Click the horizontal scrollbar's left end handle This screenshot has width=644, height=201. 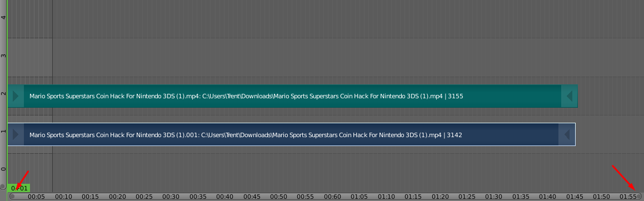tap(12, 197)
